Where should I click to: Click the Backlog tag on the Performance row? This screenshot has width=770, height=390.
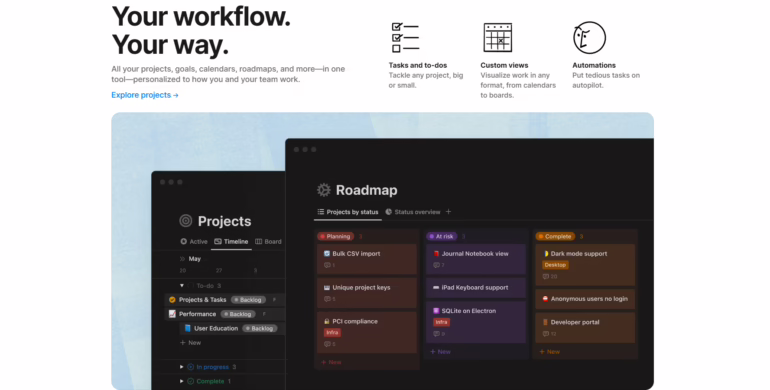point(238,314)
